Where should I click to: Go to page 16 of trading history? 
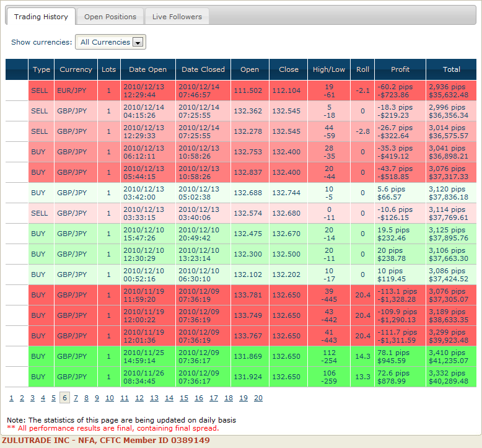(199, 398)
